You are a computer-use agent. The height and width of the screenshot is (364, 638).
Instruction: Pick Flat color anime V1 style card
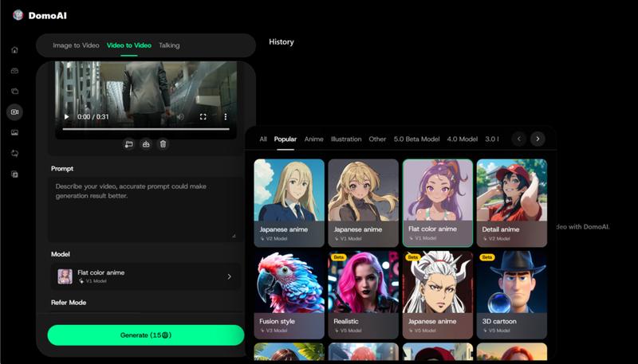(438, 203)
